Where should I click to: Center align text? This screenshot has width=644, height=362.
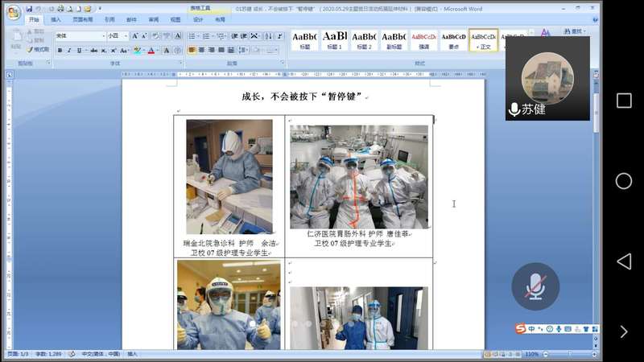tap(202, 50)
